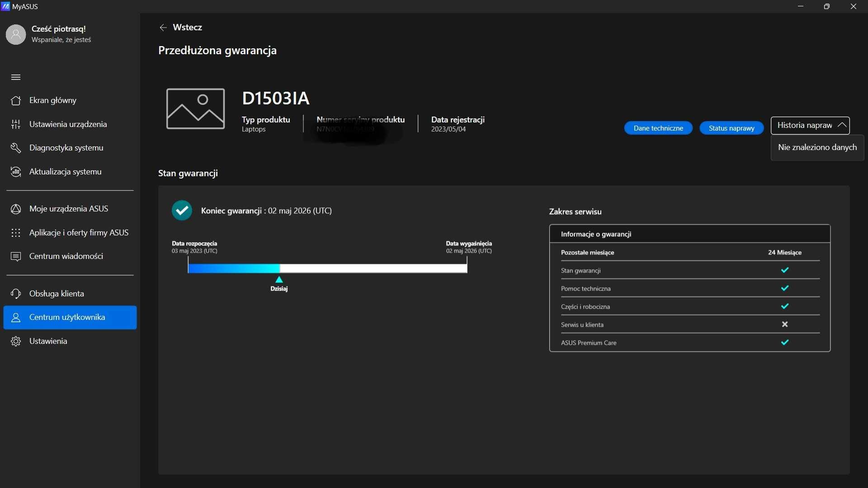Click the checkmark in the Stan gwarancji row
Viewport: 868px width, 488px height.
click(785, 270)
